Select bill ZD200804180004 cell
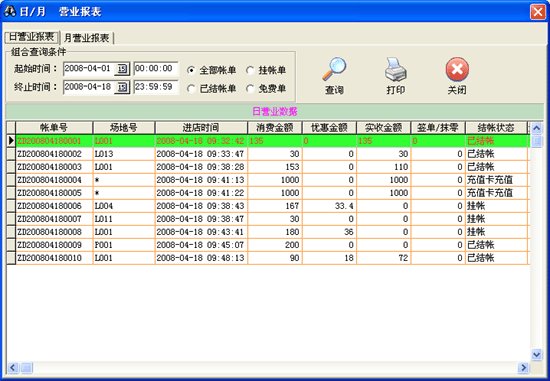 54,180
